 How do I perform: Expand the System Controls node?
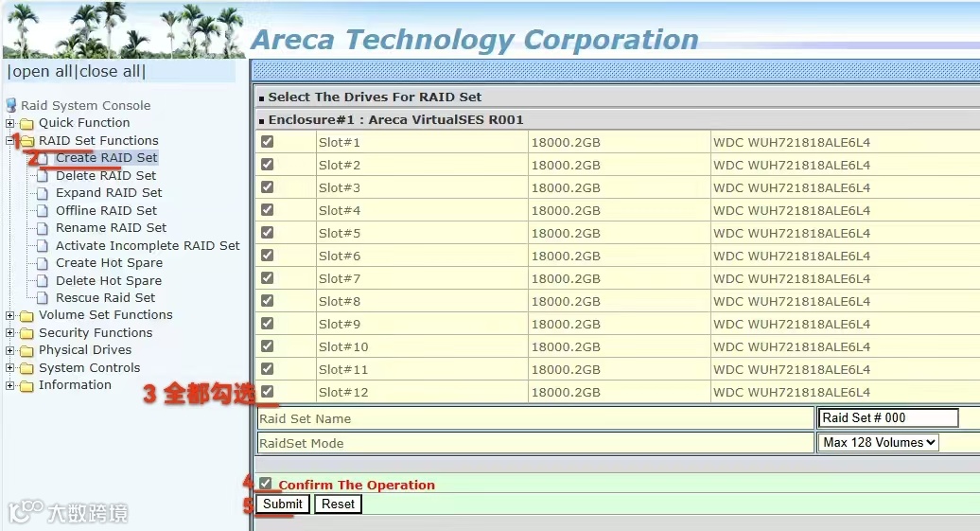click(x=10, y=368)
